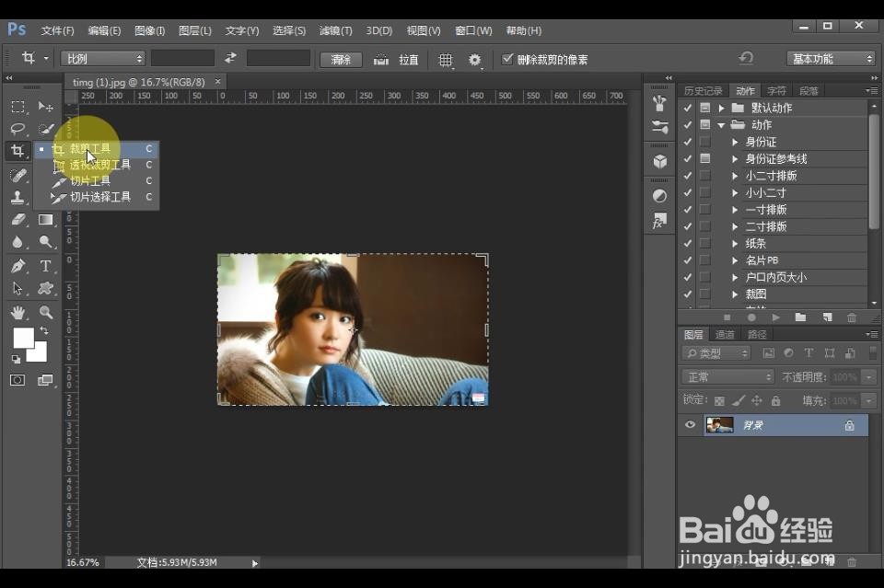The width and height of the screenshot is (884, 588).
Task: Select the Move tool
Action: tap(46, 107)
